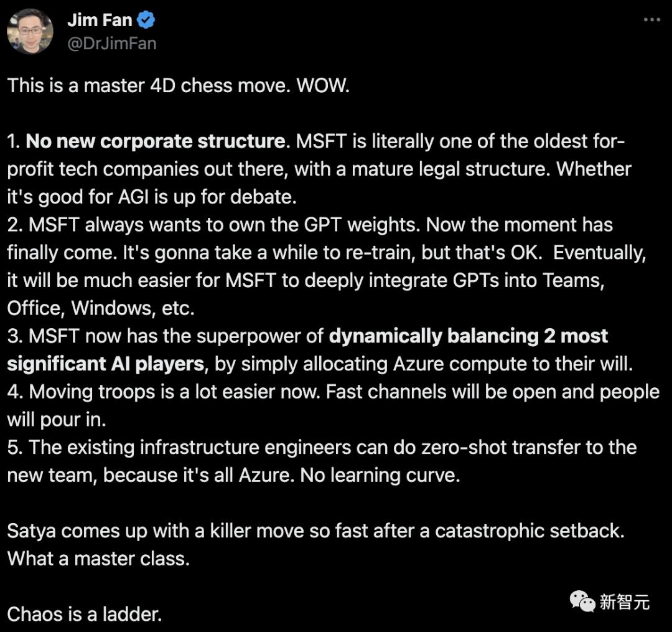This screenshot has height=632, width=672.
Task: Click the bold "dynamically balancing 2 most" text
Action: pos(468,336)
